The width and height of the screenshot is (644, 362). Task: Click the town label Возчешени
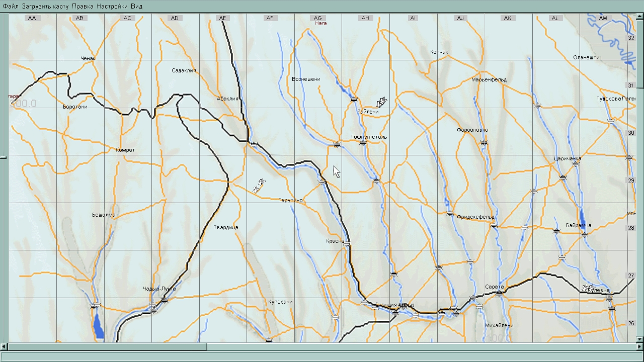306,79
